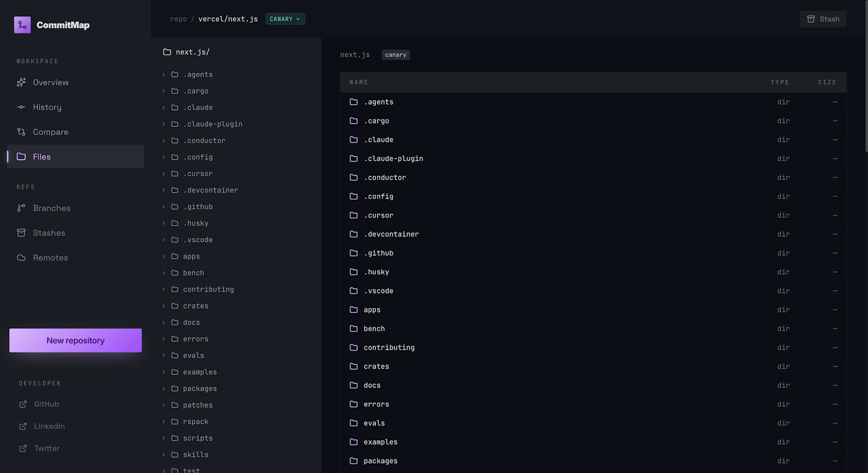Click the Stash button in header
Screen dimensions: 868x473
(823, 19)
